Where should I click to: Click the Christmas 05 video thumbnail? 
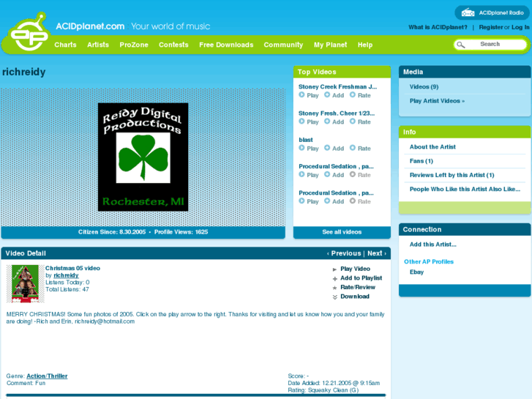(x=25, y=284)
